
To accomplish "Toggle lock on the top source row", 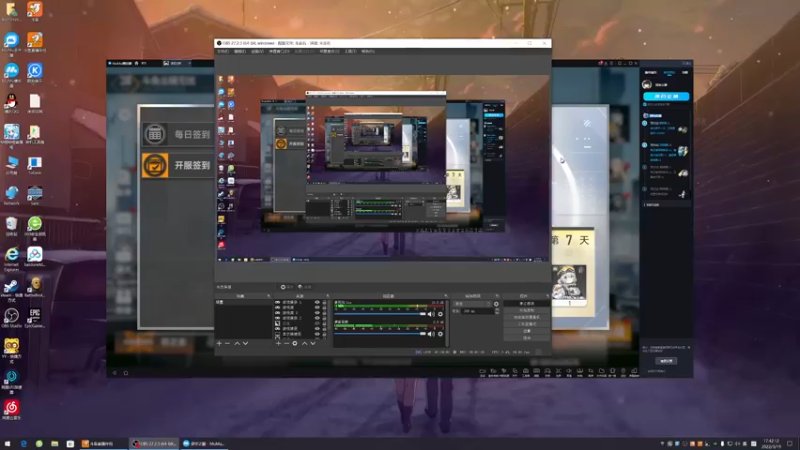I will (x=324, y=303).
